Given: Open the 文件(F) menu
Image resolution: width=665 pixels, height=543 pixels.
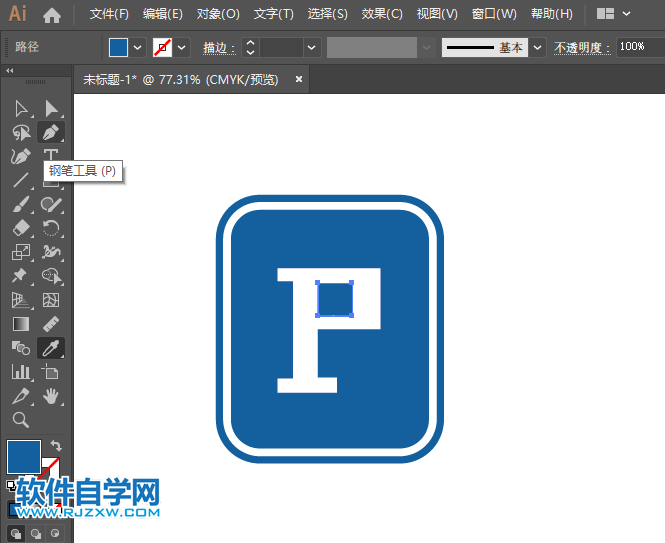Looking at the screenshot, I should (109, 15).
